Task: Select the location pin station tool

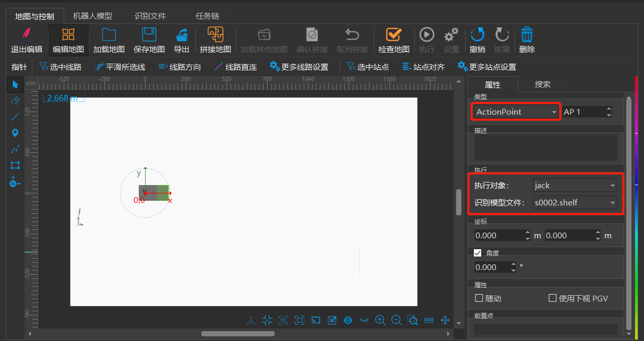Action: click(15, 133)
